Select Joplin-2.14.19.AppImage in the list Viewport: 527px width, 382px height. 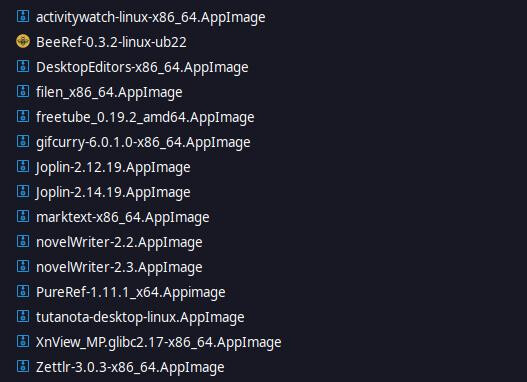click(x=113, y=192)
